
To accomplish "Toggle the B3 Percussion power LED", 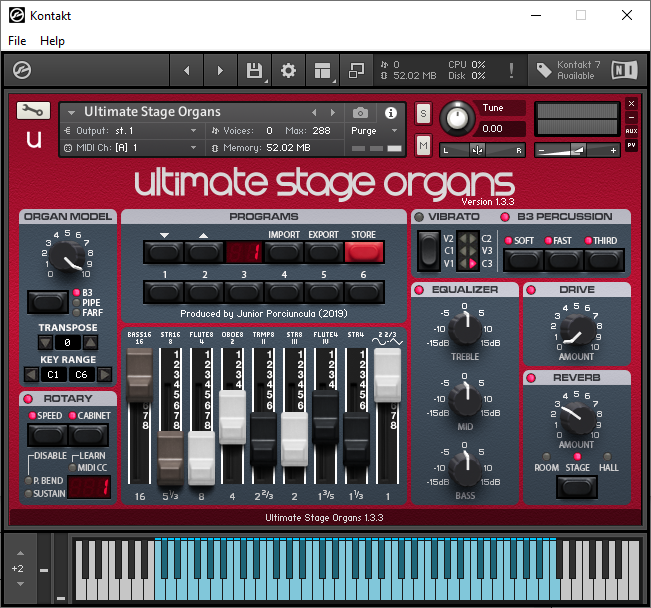I will [x=505, y=217].
